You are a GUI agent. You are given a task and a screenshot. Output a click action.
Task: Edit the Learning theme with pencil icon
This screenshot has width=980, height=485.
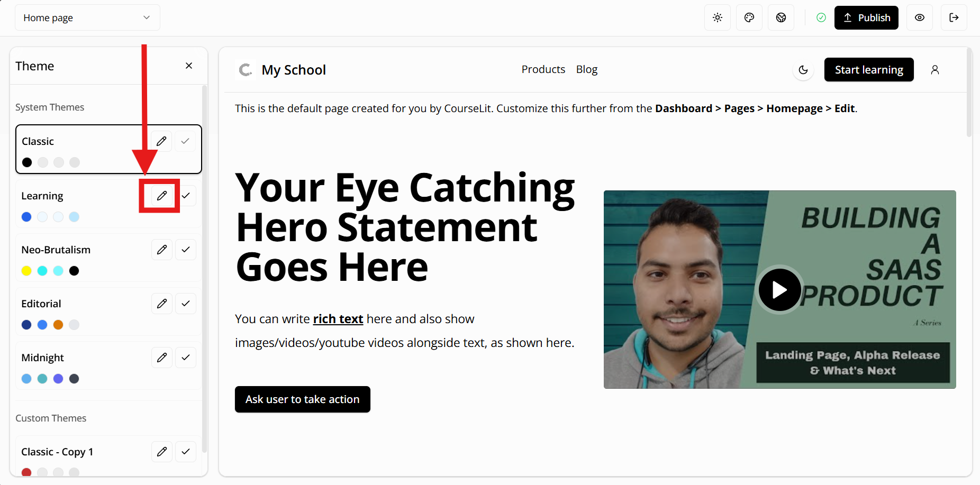click(162, 196)
